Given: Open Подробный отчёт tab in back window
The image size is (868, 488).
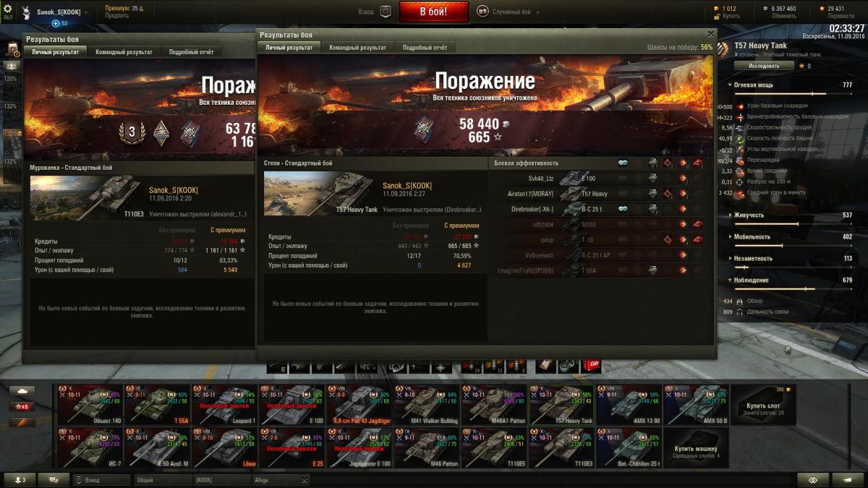Looking at the screenshot, I should tap(191, 52).
